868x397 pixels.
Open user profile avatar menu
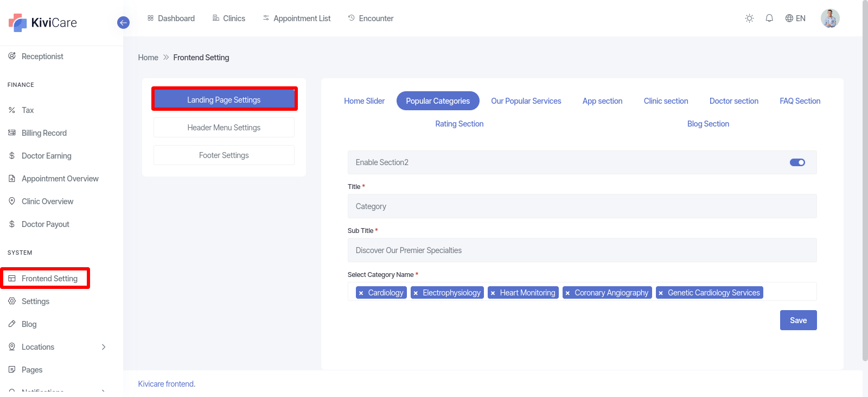[830, 18]
